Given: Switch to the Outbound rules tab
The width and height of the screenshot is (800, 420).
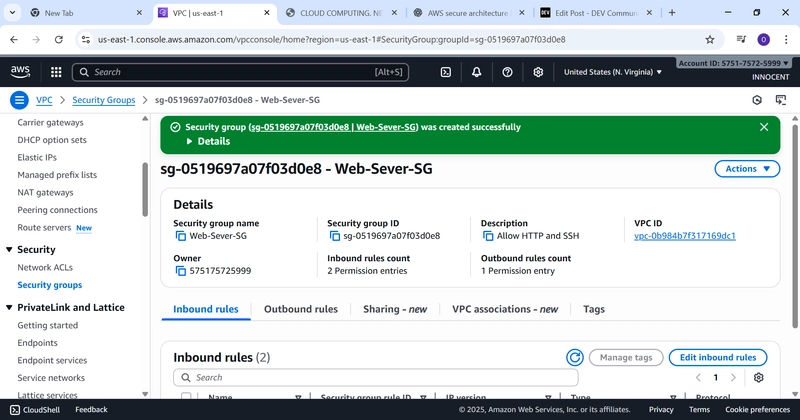Looking at the screenshot, I should [300, 310].
